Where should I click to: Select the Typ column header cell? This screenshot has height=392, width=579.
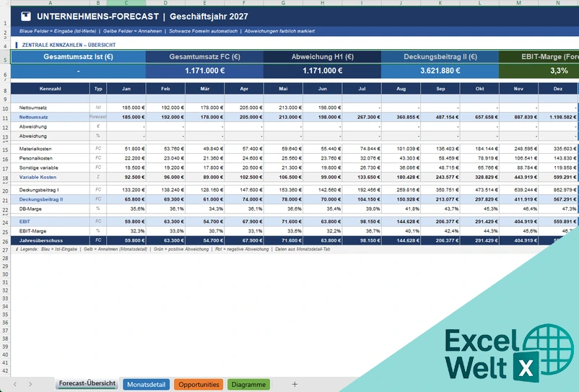(x=98, y=89)
